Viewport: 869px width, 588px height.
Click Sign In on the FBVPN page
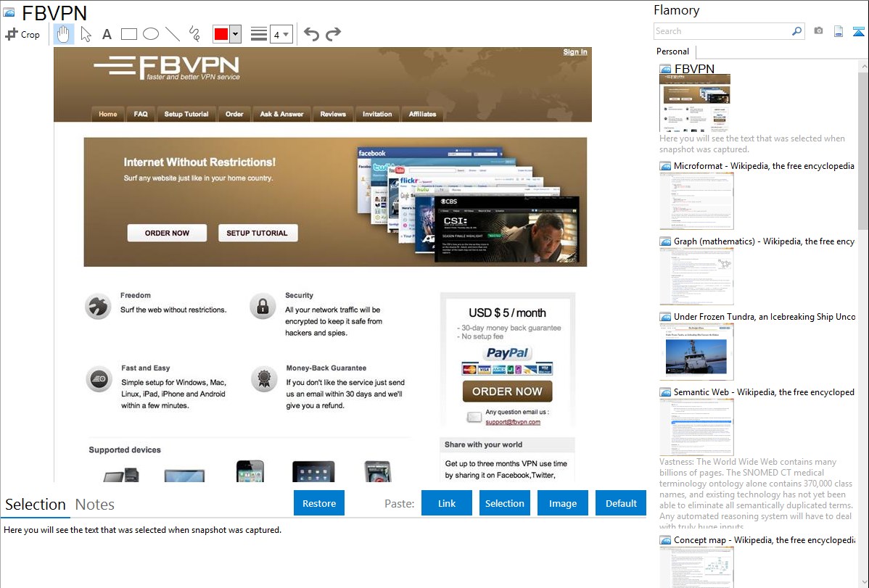pyautogui.click(x=575, y=52)
